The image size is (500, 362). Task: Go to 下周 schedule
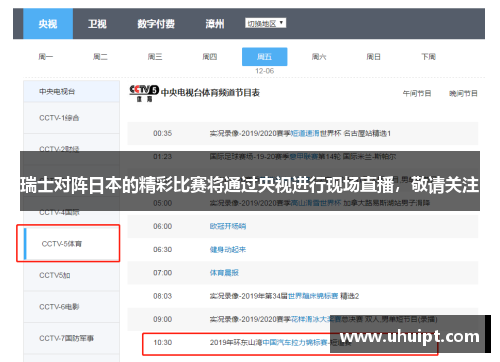428,57
